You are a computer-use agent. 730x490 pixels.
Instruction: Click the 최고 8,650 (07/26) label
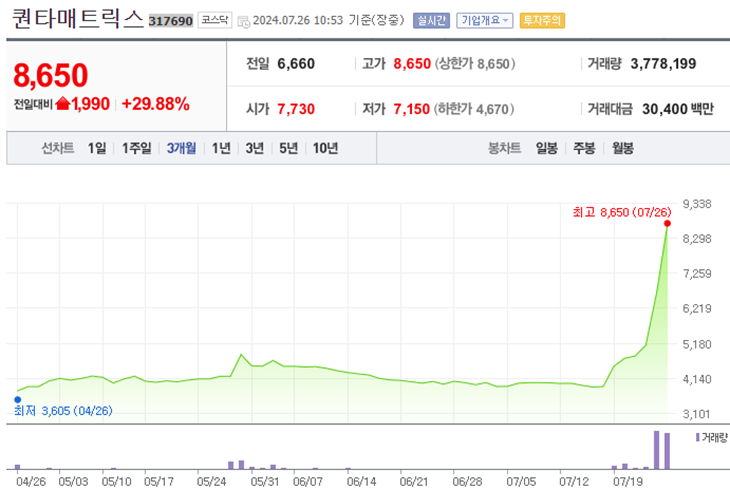point(622,212)
